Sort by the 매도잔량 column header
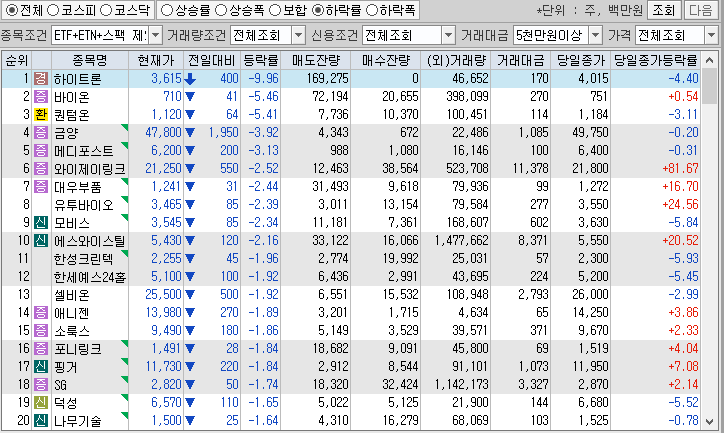724x433 pixels. click(x=316, y=60)
